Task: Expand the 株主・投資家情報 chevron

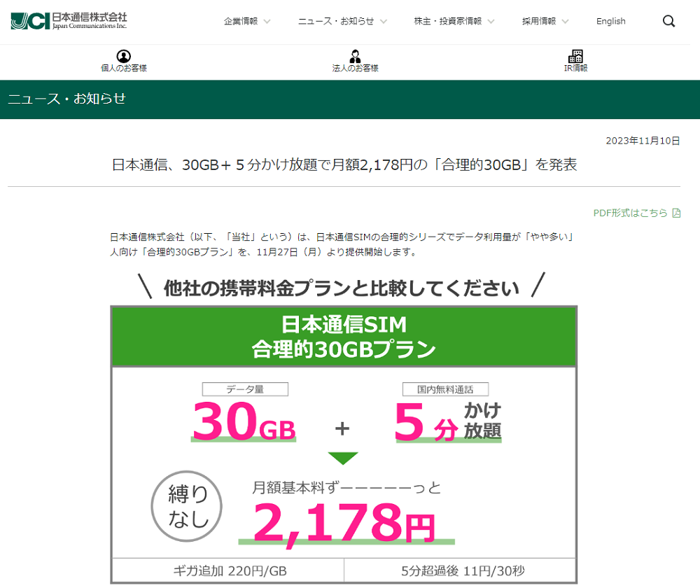Action: pyautogui.click(x=491, y=22)
